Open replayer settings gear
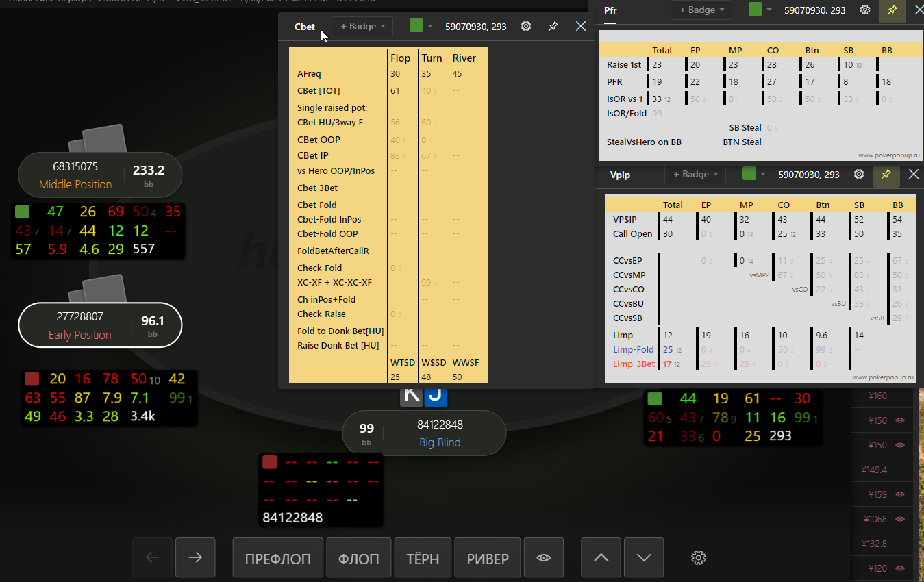Image resolution: width=924 pixels, height=582 pixels. point(699,557)
